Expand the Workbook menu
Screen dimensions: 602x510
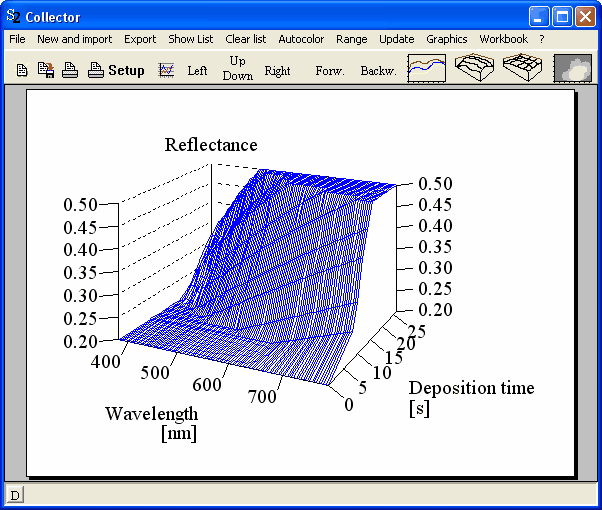pos(503,39)
